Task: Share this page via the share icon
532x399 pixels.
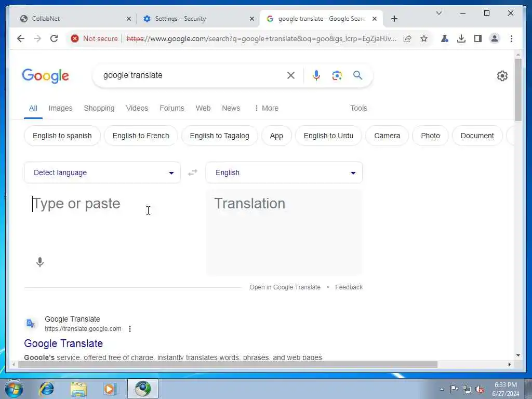Action: point(407,38)
